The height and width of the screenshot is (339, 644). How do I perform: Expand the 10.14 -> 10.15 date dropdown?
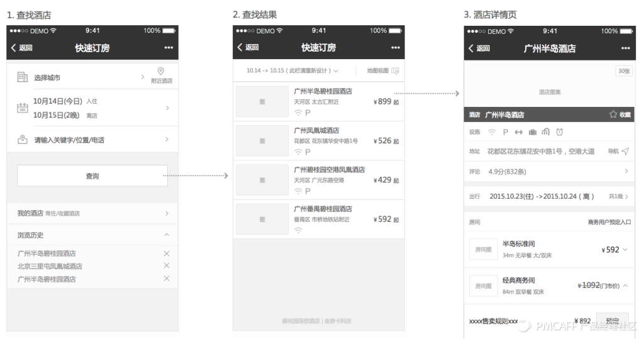336,71
